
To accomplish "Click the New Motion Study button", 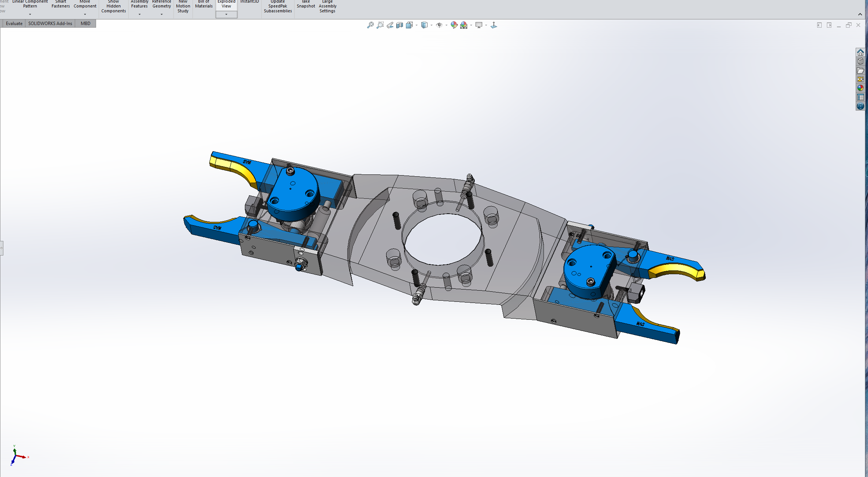I will click(183, 7).
